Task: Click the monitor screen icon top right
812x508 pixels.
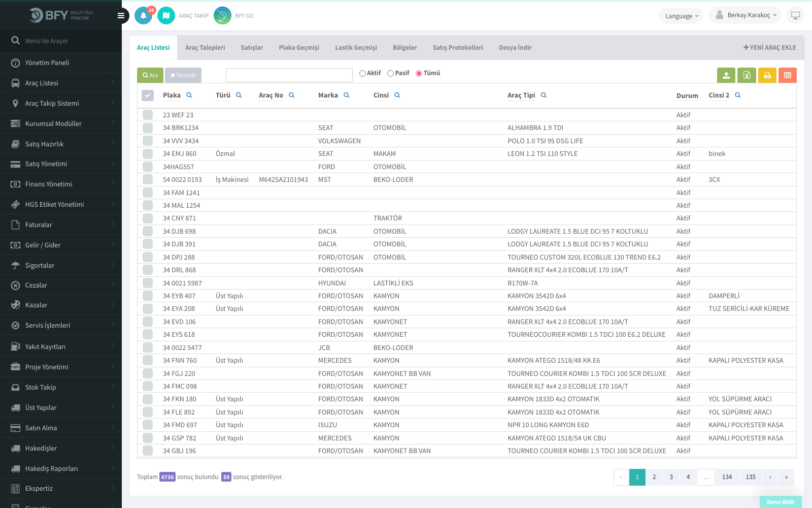Action: point(795,15)
